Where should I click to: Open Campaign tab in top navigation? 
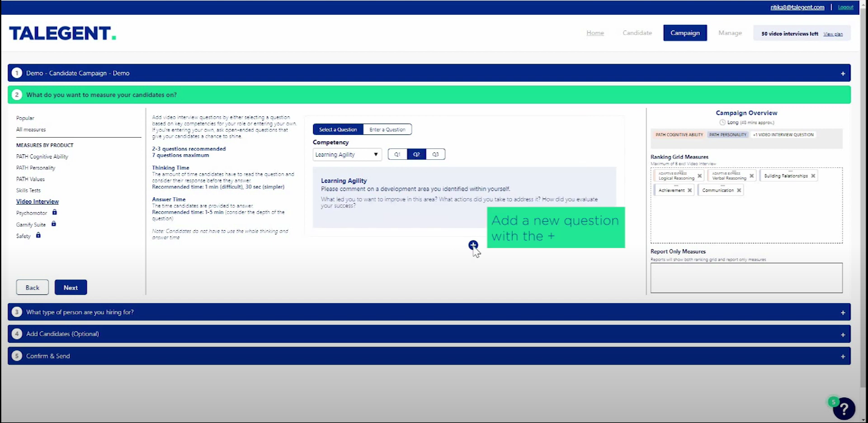pyautogui.click(x=685, y=33)
